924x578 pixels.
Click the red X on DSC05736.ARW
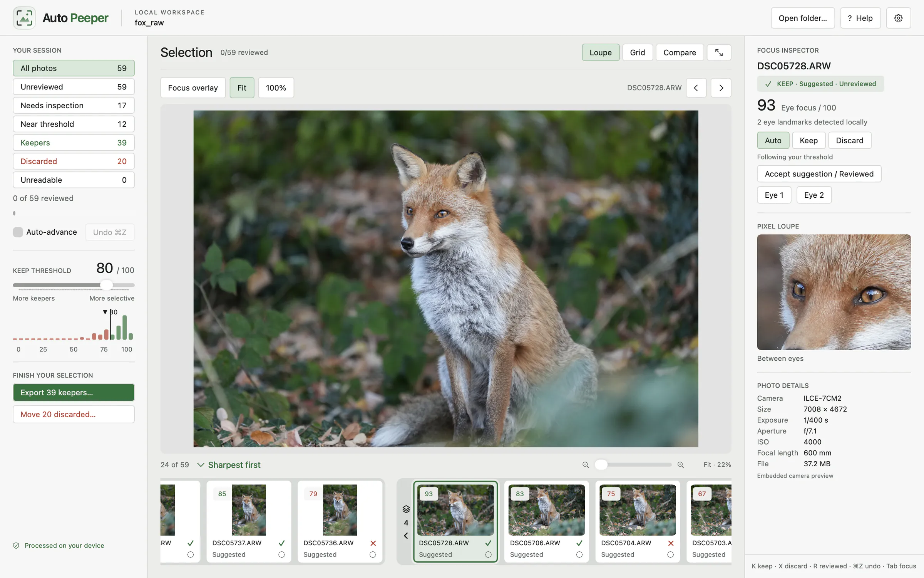click(x=373, y=543)
